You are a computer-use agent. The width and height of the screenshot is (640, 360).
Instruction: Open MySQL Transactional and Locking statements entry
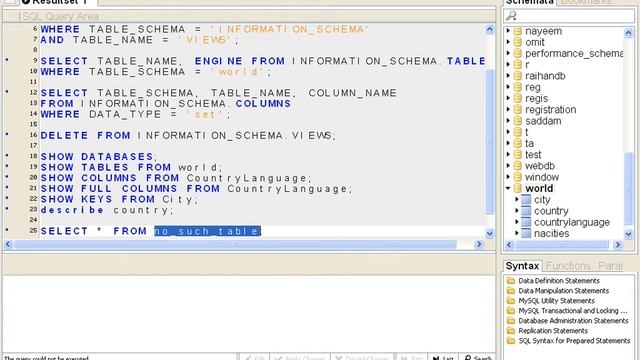[x=573, y=311]
